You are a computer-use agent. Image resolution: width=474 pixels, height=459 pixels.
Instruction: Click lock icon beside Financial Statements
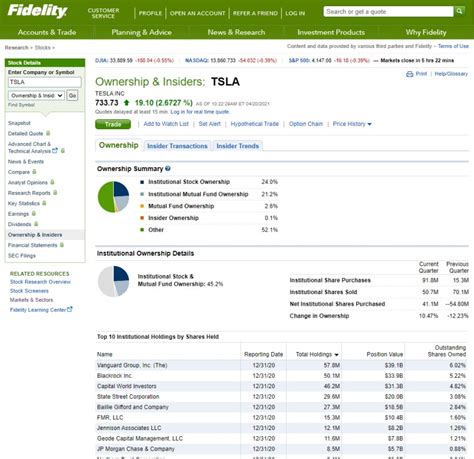(x=62, y=245)
